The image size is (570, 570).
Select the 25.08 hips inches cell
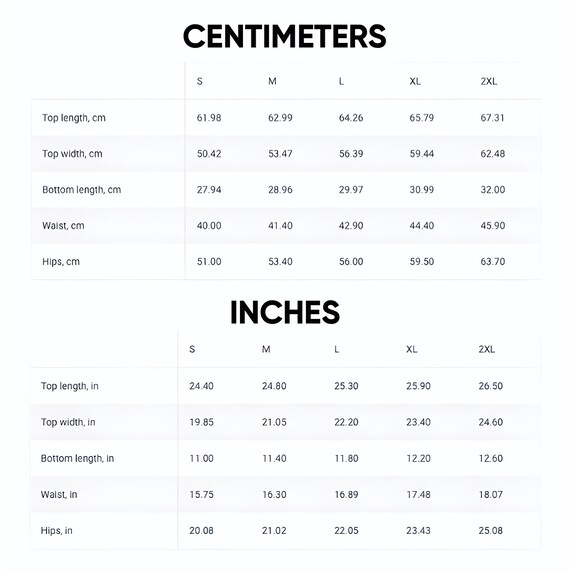click(x=491, y=531)
